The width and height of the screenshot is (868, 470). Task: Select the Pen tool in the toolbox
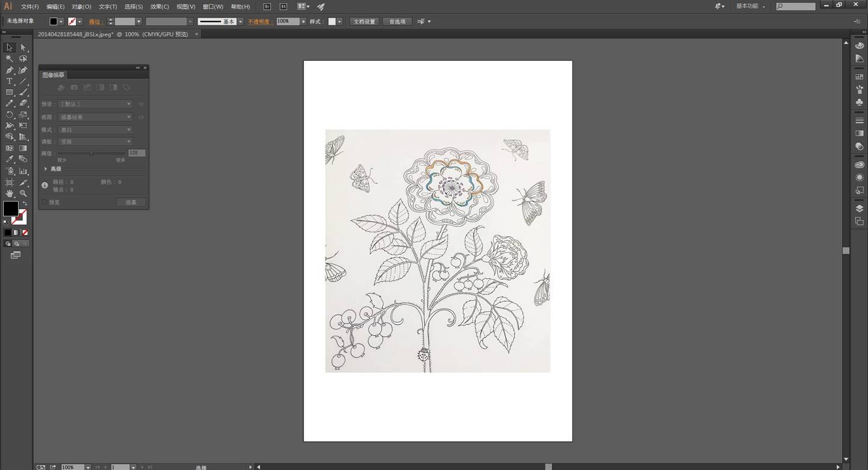(x=10, y=70)
